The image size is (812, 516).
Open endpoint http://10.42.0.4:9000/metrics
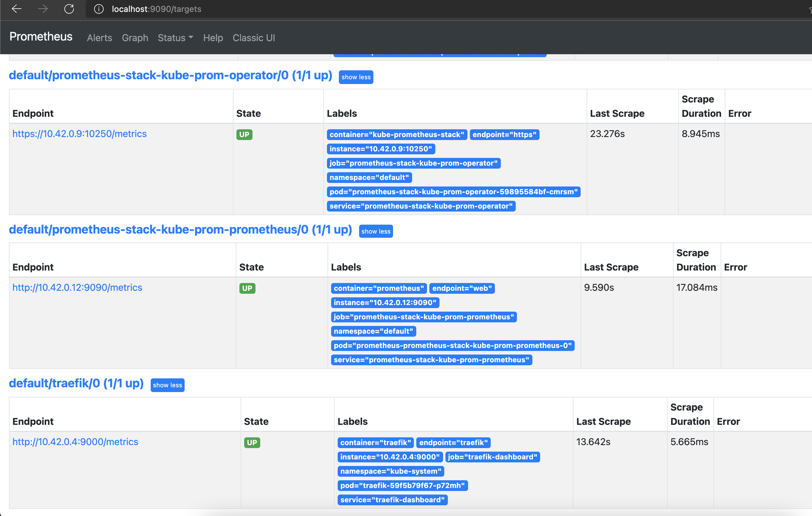(75, 442)
